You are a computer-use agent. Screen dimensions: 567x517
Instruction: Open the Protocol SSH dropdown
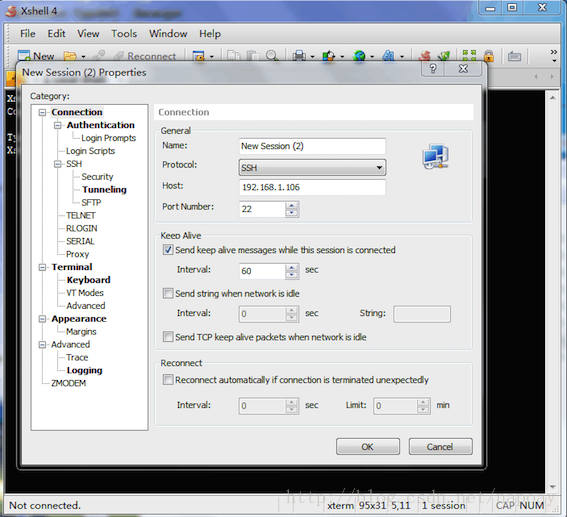312,167
